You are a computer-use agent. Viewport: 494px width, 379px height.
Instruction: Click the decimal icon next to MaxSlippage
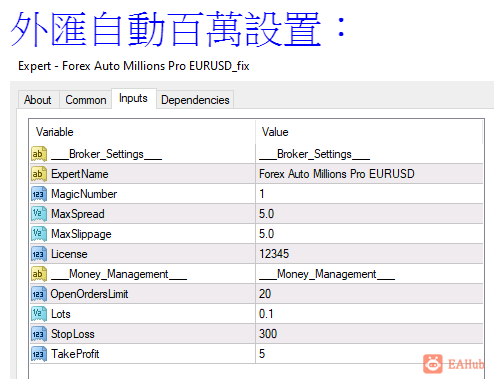(39, 234)
